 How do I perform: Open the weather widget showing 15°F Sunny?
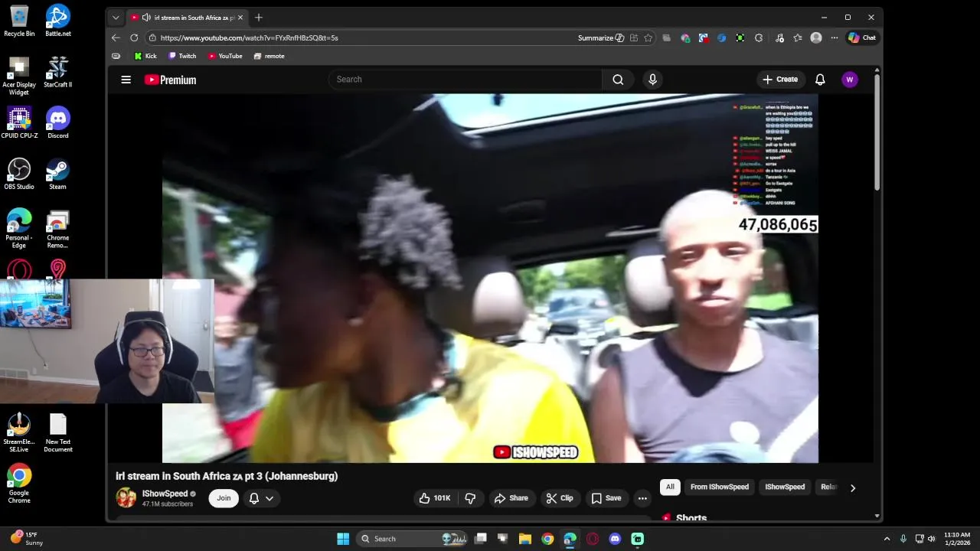tap(27, 539)
